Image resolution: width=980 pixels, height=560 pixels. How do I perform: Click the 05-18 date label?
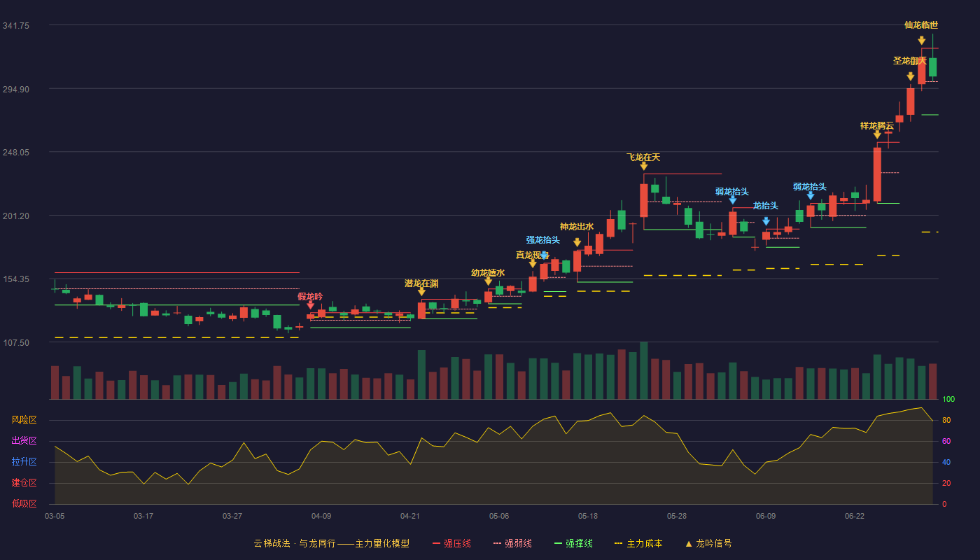pos(588,516)
